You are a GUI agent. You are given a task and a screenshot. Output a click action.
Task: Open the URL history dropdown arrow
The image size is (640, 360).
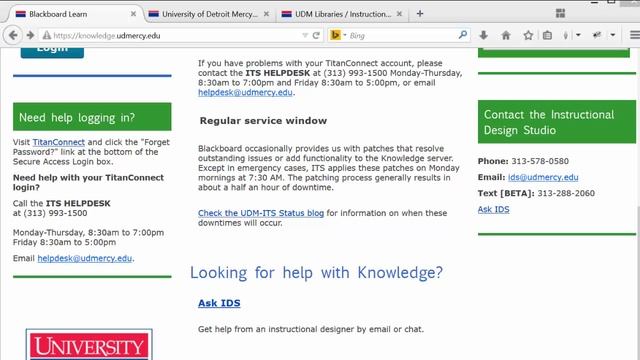point(304,36)
